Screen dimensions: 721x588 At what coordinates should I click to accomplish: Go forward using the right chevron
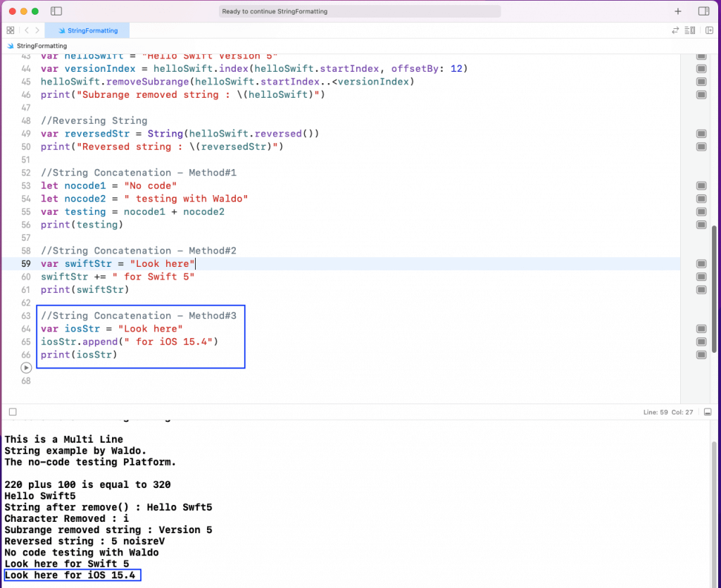pos(37,30)
